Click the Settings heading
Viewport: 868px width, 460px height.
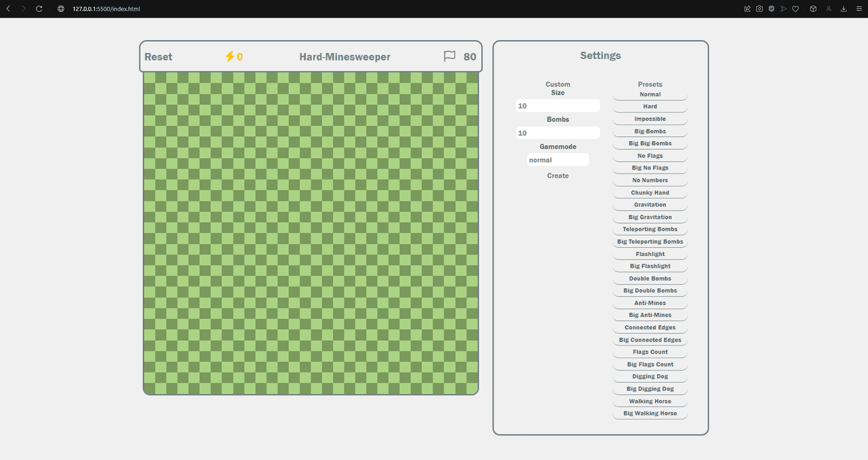[x=601, y=56]
